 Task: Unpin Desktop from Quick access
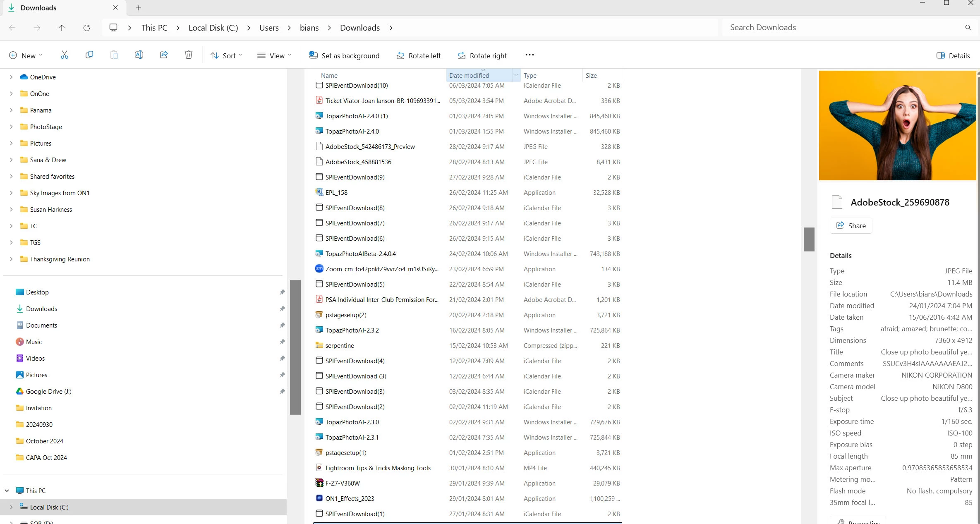point(282,292)
